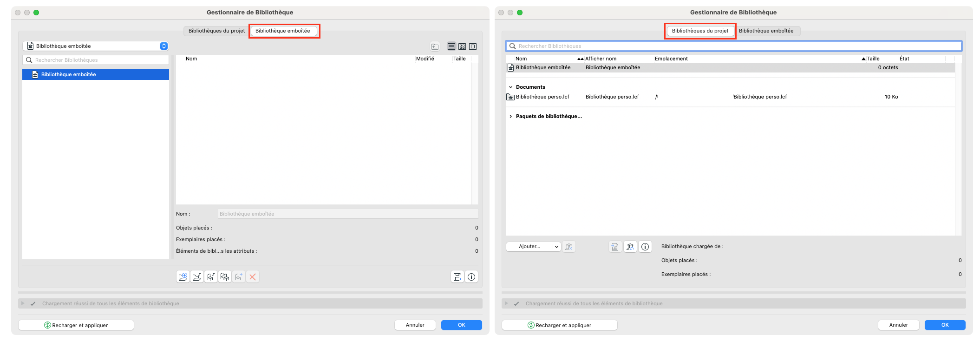The width and height of the screenshot is (980, 342).
Task: Click the new folder icon in embedded library
Action: click(183, 277)
